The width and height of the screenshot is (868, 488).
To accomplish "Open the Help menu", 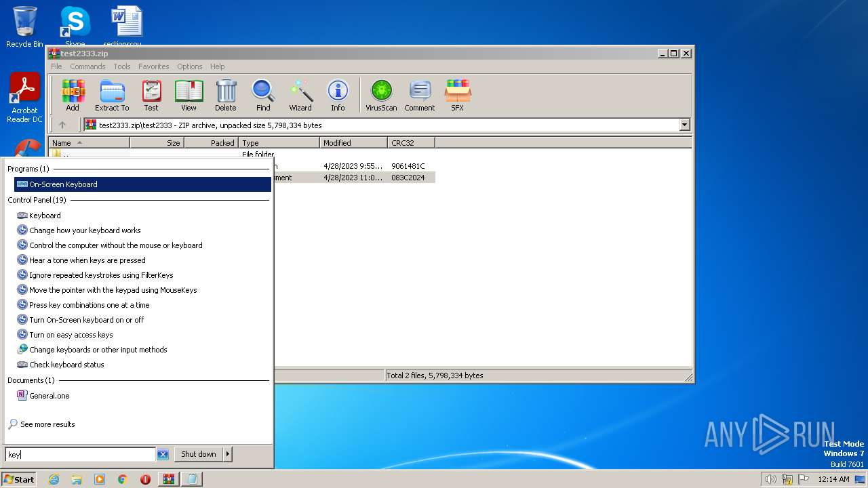I will tap(217, 66).
